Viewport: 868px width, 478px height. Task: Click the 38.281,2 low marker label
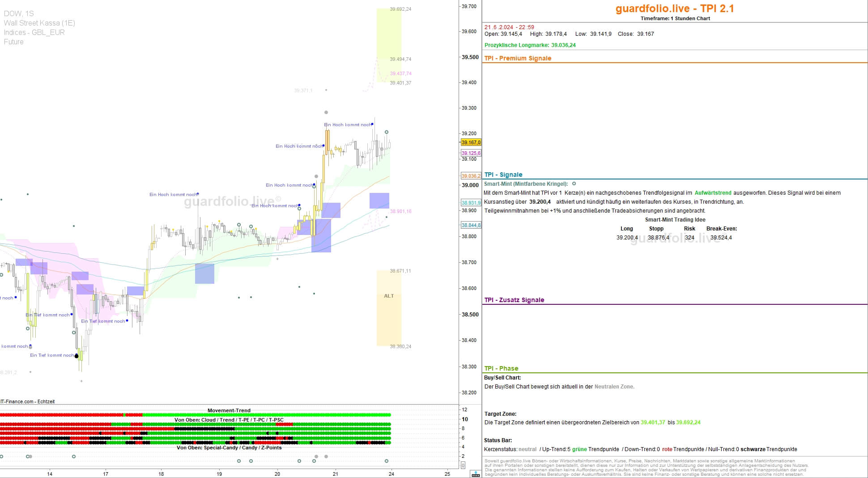tap(9, 372)
